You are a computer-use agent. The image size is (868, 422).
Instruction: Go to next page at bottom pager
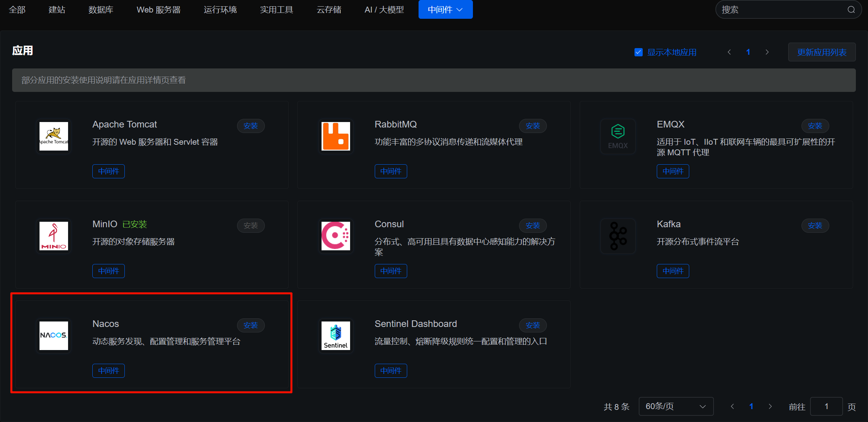(770, 406)
